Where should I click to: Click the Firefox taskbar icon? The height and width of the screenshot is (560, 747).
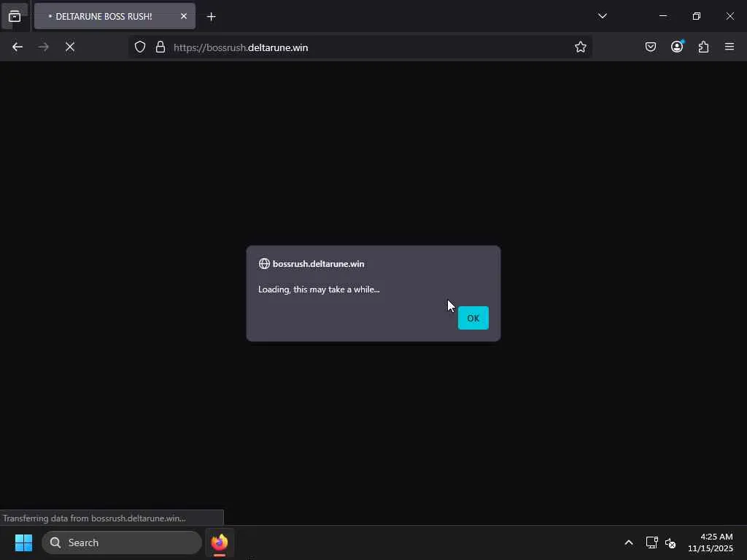[219, 542]
